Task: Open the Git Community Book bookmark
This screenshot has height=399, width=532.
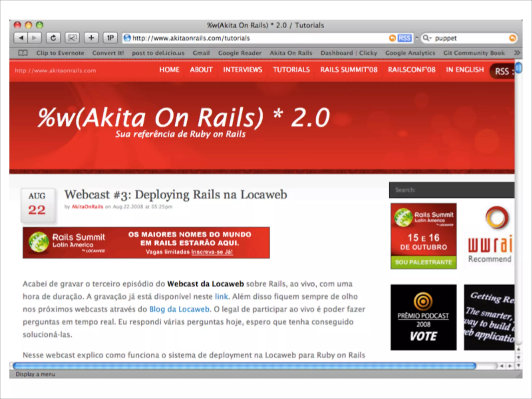Action: point(474,53)
